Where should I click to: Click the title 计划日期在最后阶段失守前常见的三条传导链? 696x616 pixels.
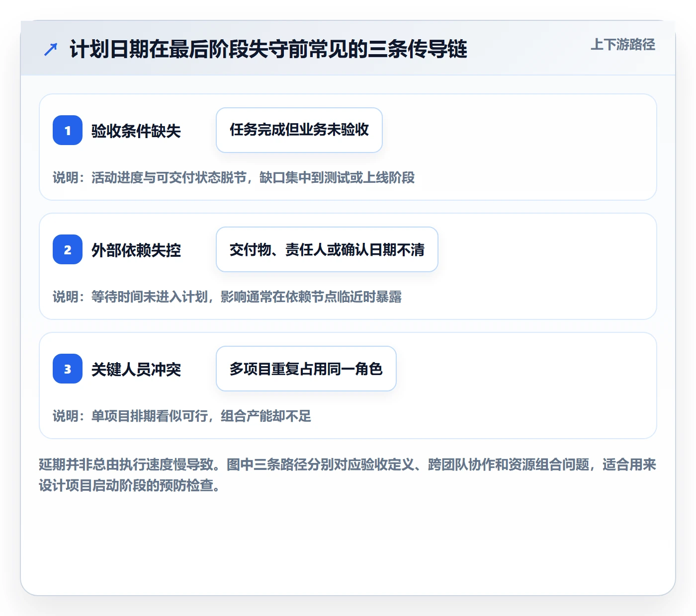(x=268, y=49)
